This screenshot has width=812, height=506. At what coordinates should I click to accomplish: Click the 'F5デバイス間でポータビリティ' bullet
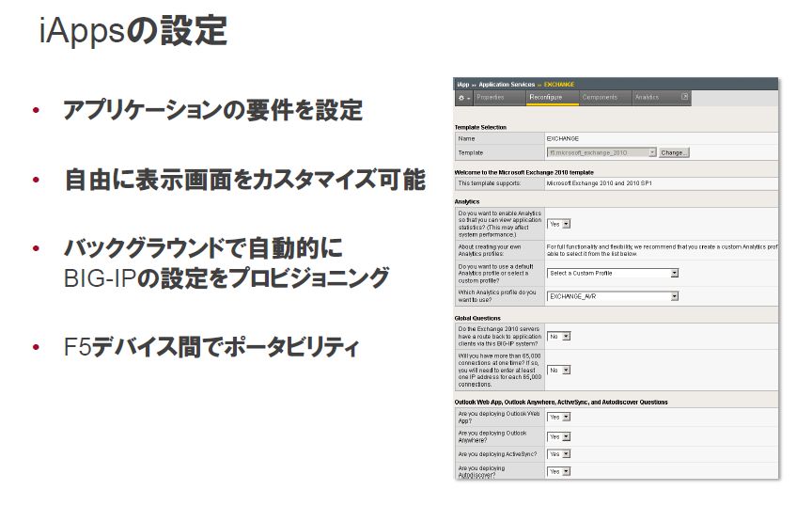[x=211, y=347]
